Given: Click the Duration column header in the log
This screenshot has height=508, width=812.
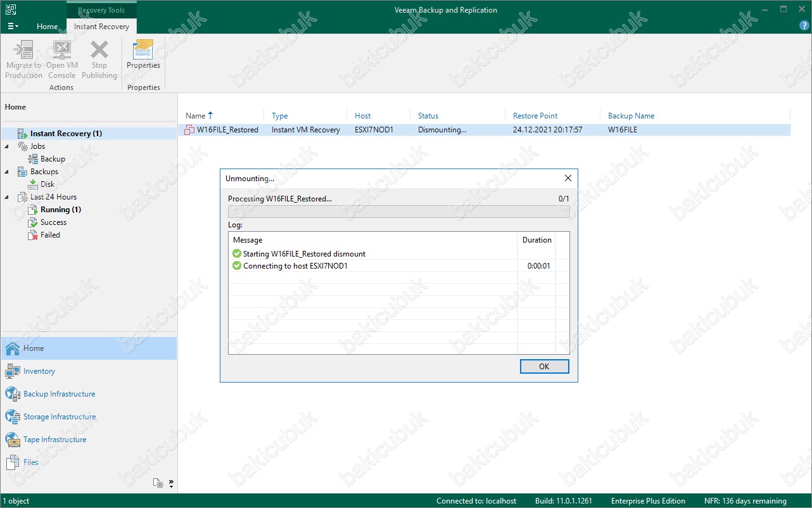Looking at the screenshot, I should [536, 240].
